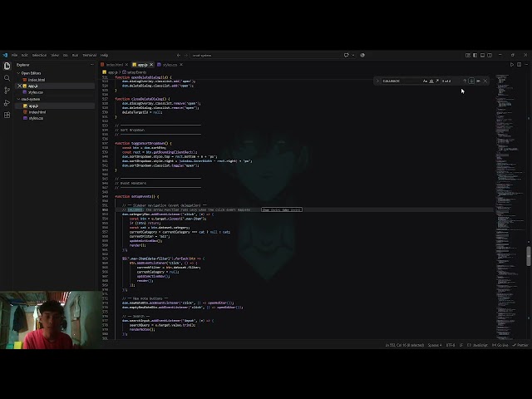This screenshot has width=532, height=399.
Task: Open the Go menu
Action: pos(66,55)
